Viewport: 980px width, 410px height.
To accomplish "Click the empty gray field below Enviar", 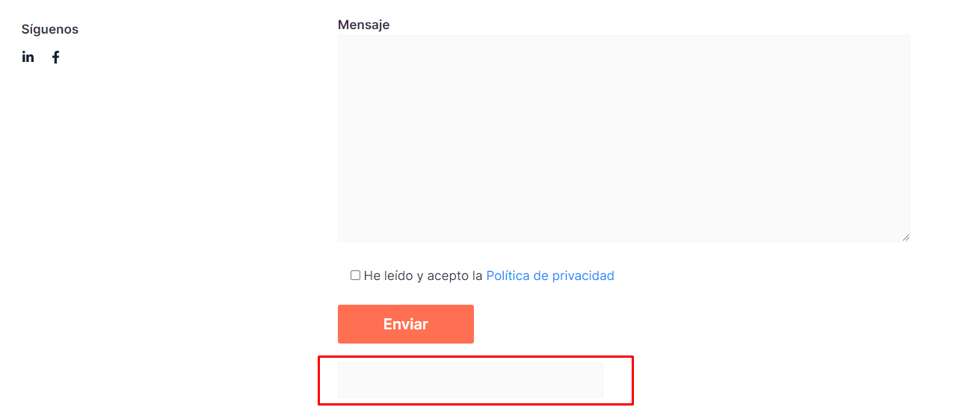I will pyautogui.click(x=470, y=380).
